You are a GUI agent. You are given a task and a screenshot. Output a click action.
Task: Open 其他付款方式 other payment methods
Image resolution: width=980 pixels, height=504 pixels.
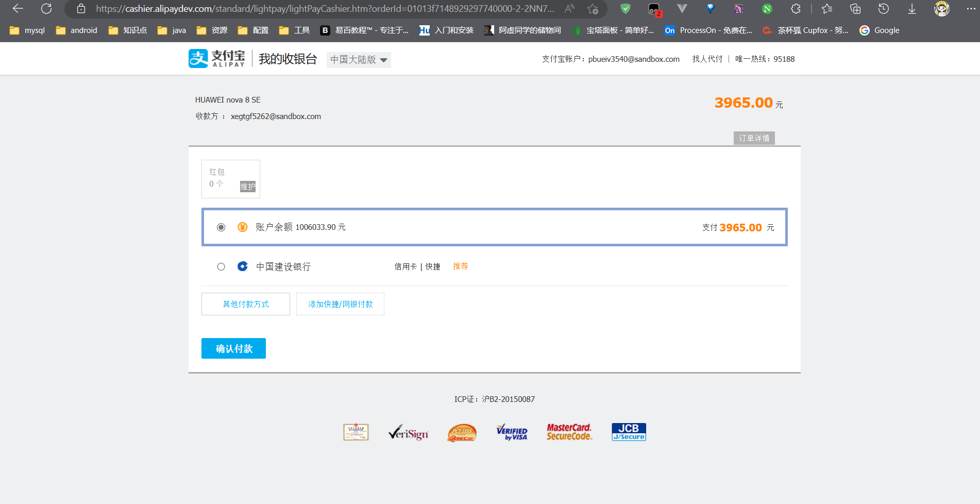click(x=246, y=304)
